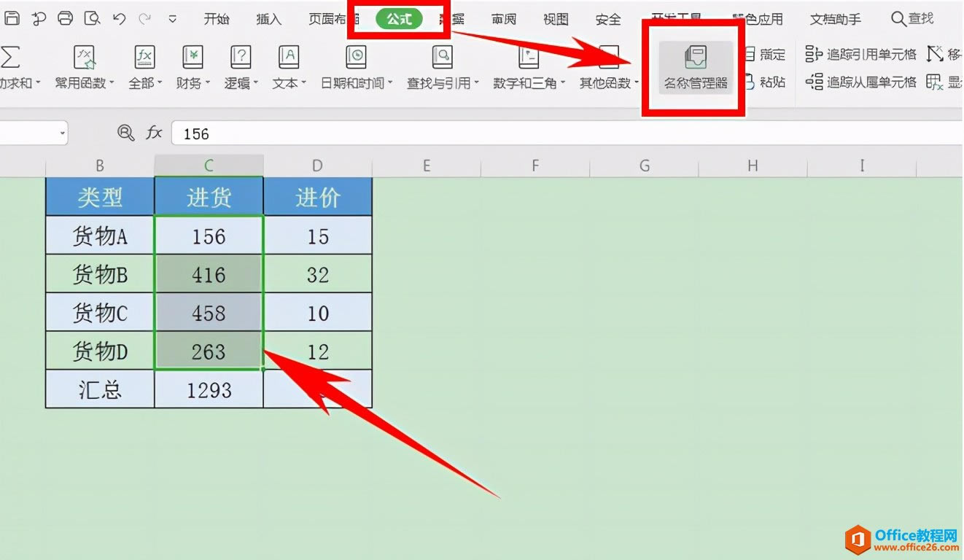The width and height of the screenshot is (964, 560).
Task: Select the cell containing 416
Action: (209, 273)
